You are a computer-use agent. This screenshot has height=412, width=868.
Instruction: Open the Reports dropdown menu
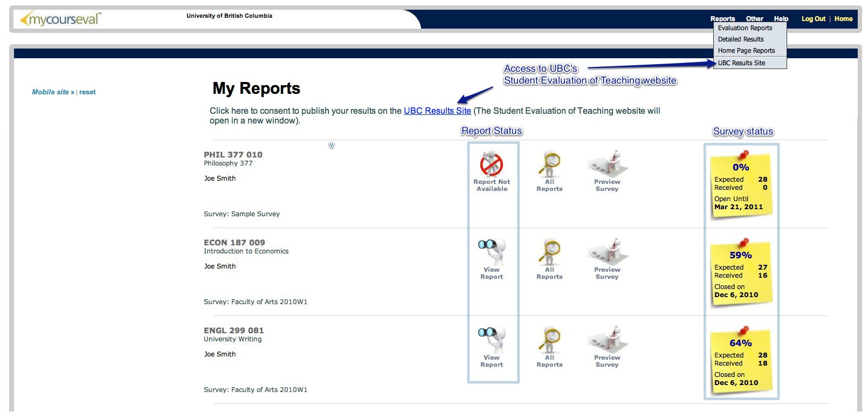click(722, 19)
